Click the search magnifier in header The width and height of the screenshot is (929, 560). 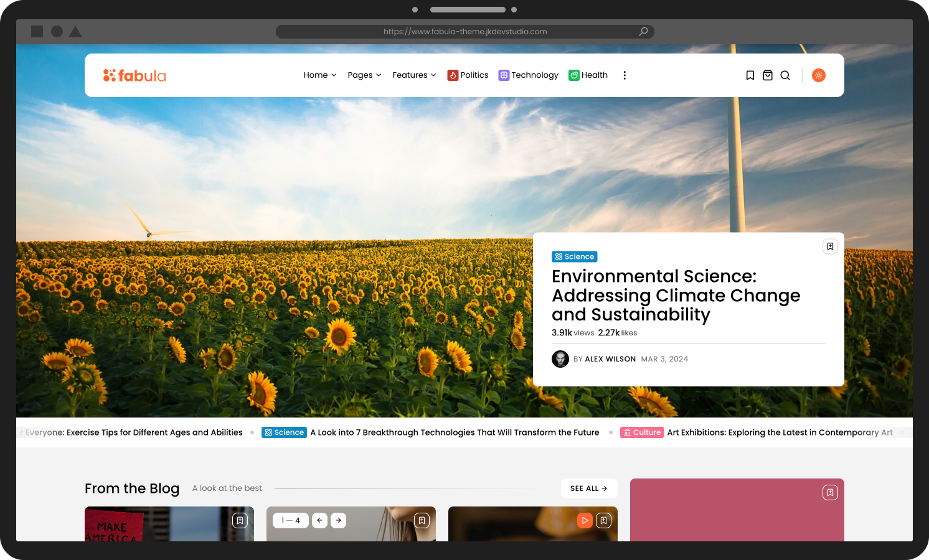point(785,75)
